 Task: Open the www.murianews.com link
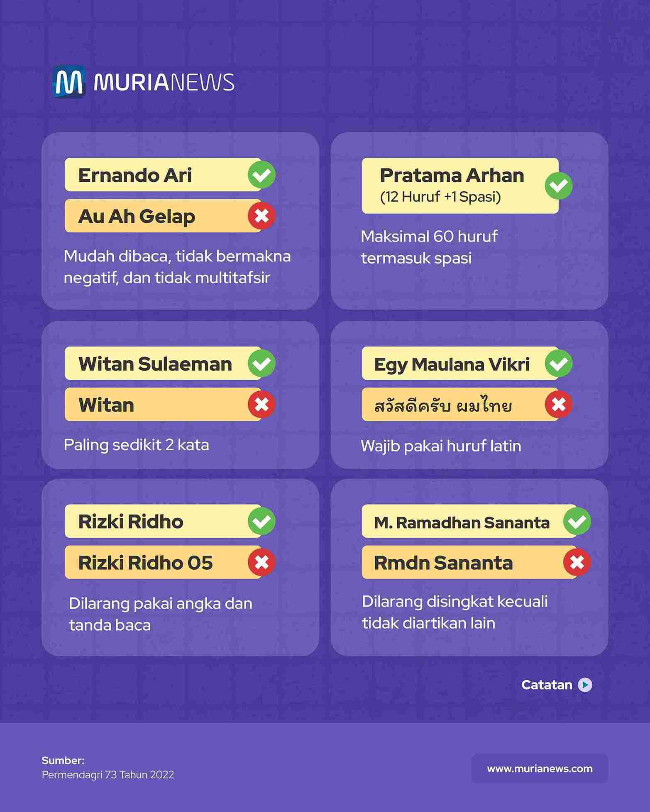pyautogui.click(x=540, y=768)
